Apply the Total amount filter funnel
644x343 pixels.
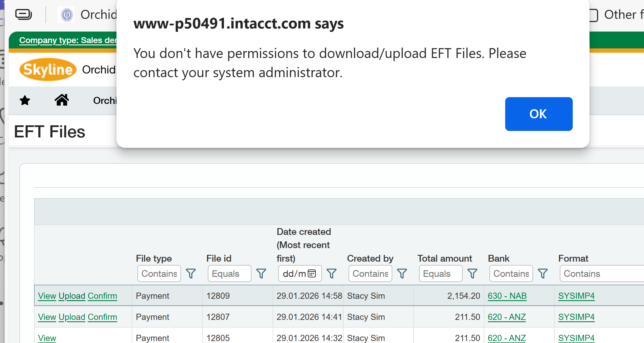(472, 273)
